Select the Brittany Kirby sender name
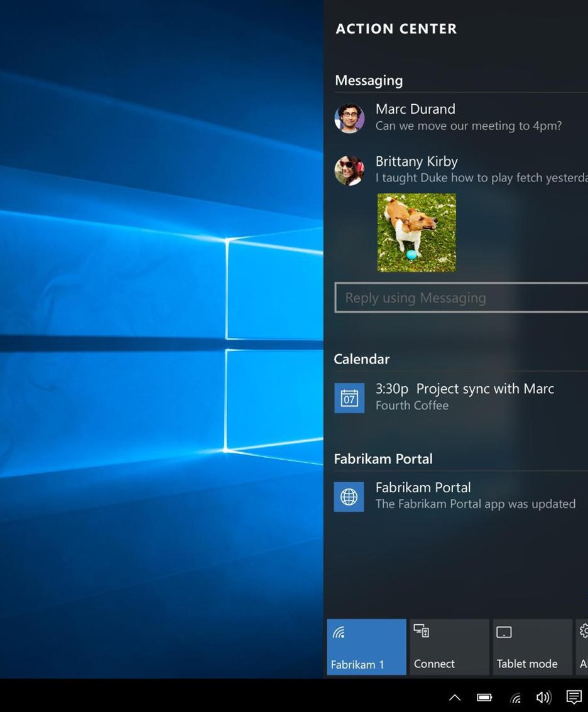Image resolution: width=588 pixels, height=712 pixels. point(416,161)
